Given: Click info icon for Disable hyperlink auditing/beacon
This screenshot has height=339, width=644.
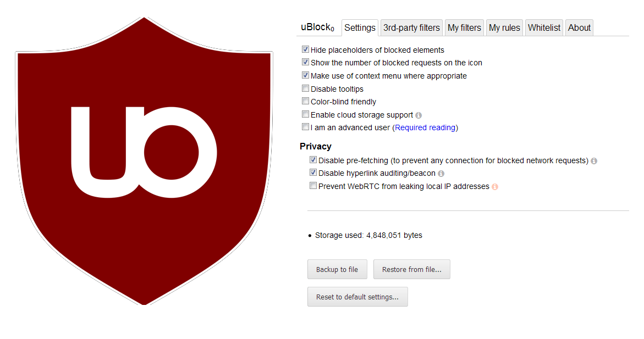Looking at the screenshot, I should 441,173.
